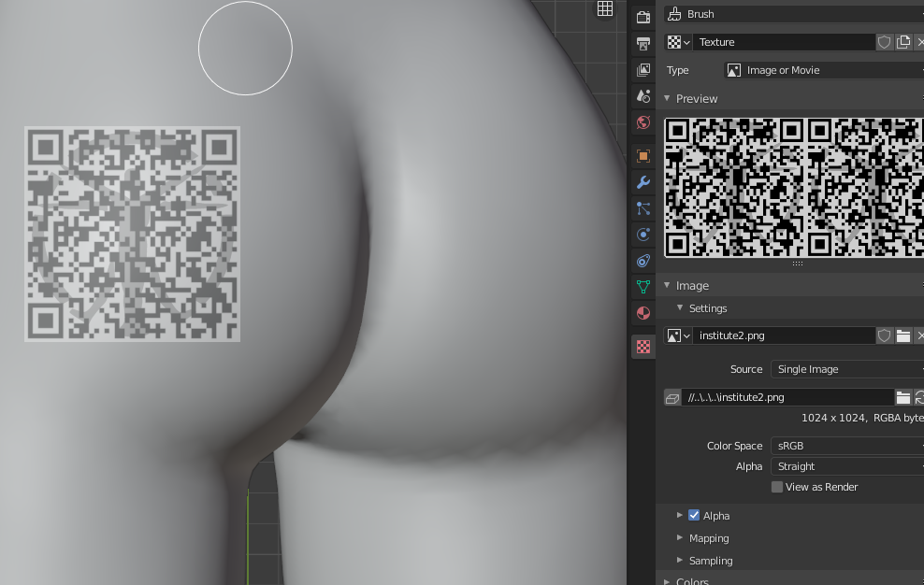Enable the View as Render checkbox

pyautogui.click(x=777, y=487)
